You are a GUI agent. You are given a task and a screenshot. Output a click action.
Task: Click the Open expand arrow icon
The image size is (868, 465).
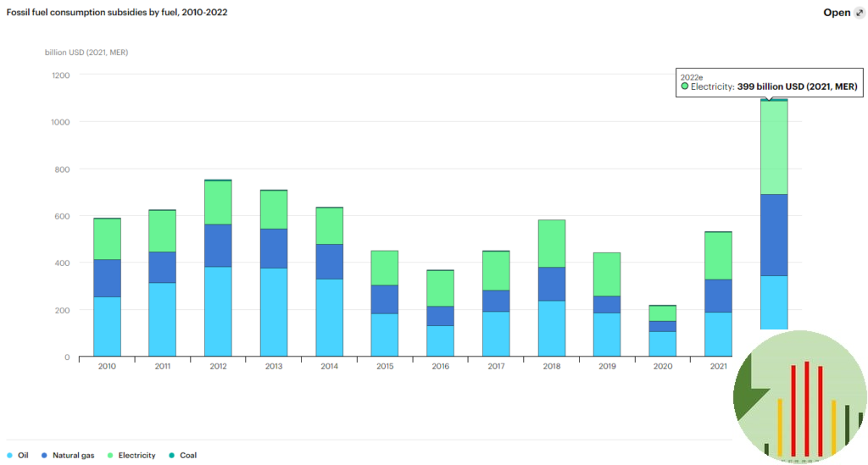pyautogui.click(x=860, y=13)
